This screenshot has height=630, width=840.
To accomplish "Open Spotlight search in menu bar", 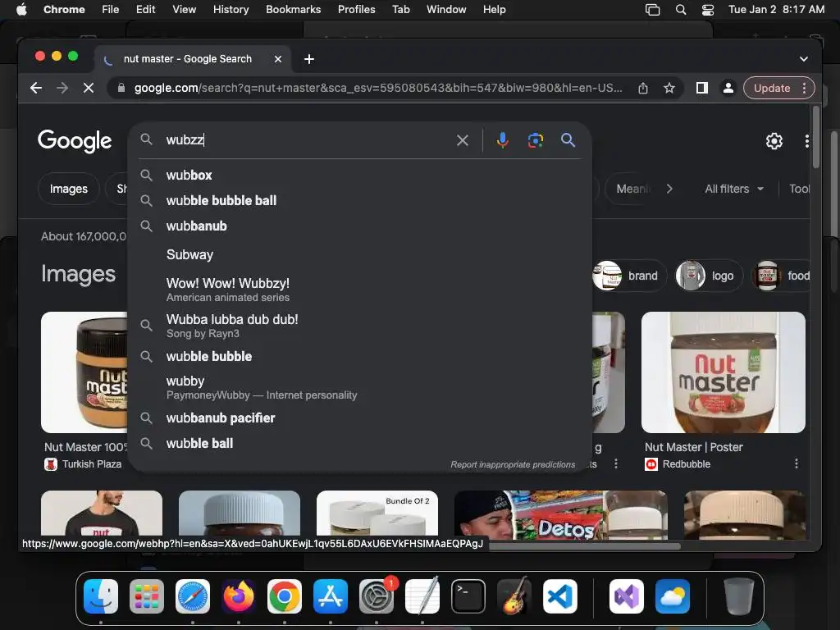I will click(x=680, y=10).
